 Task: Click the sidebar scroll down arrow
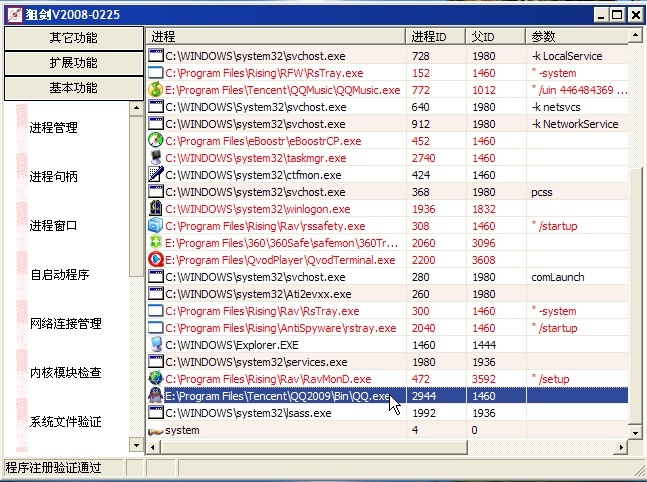tap(136, 445)
